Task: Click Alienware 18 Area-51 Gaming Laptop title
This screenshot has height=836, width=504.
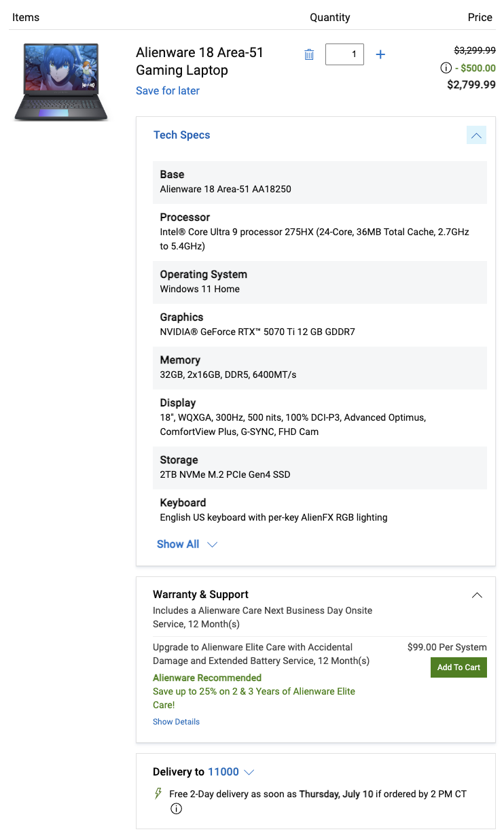Action: click(200, 61)
